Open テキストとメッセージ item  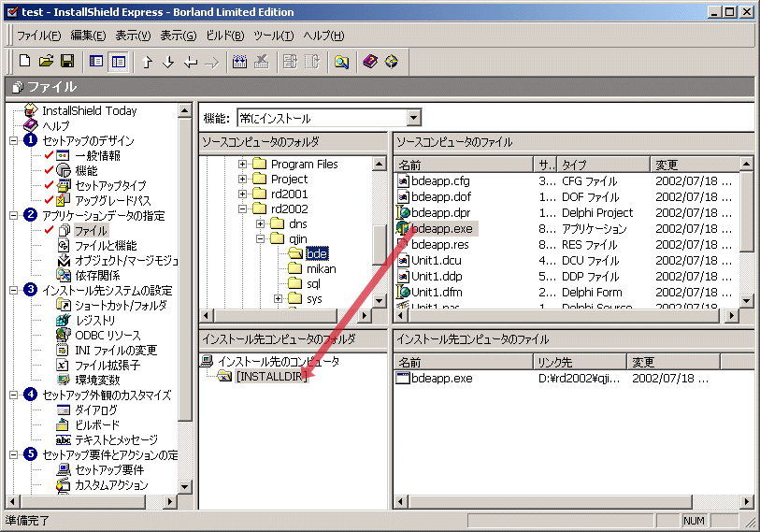pyautogui.click(x=116, y=440)
